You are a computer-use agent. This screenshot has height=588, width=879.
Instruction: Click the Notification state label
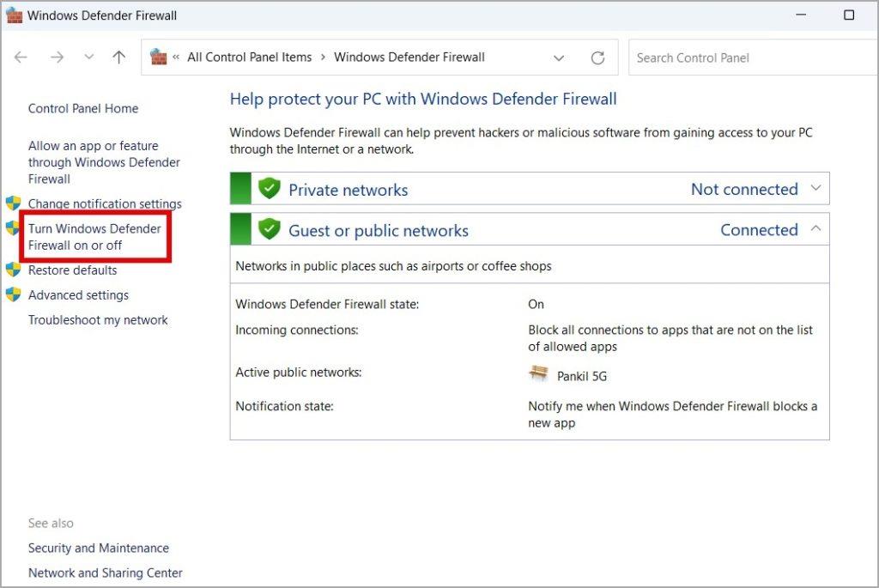pos(284,406)
